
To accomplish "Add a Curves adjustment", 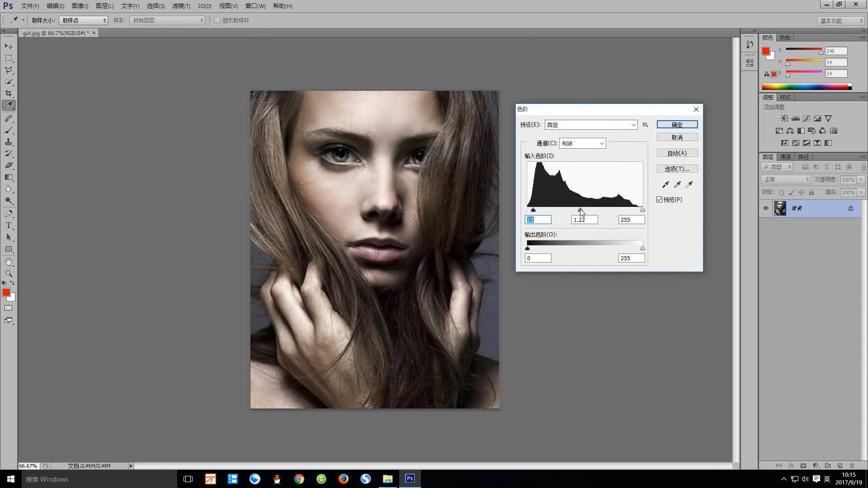I will click(807, 118).
